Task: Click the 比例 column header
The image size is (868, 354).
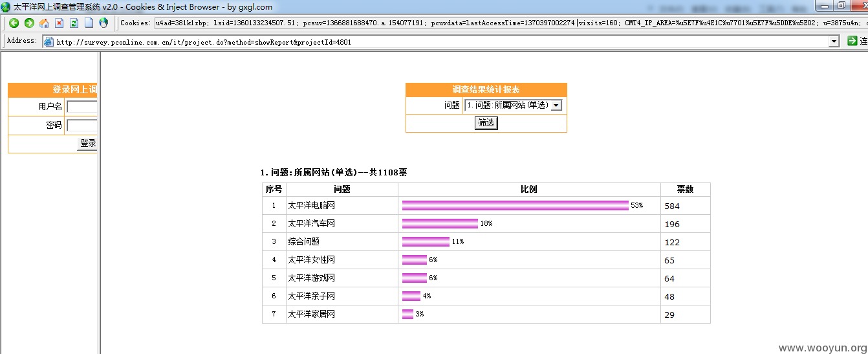Action: pyautogui.click(x=529, y=189)
